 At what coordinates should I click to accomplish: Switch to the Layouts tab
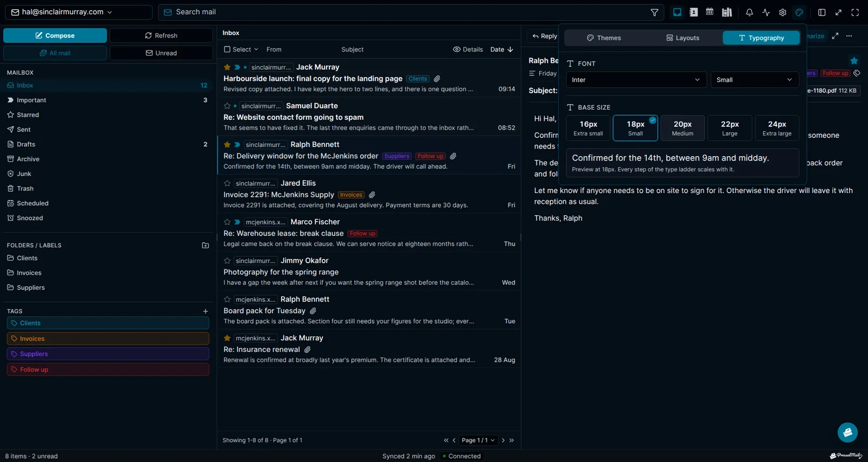(682, 38)
